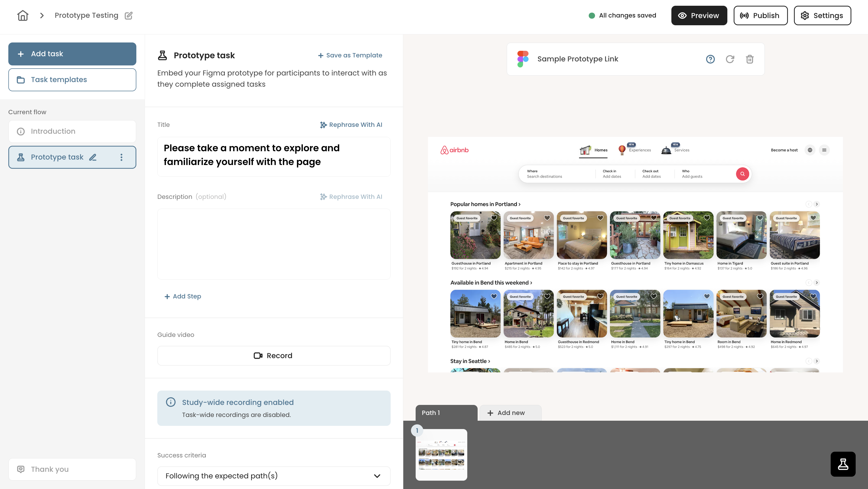Click All changes saved status
868x489 pixels.
[x=622, y=15]
